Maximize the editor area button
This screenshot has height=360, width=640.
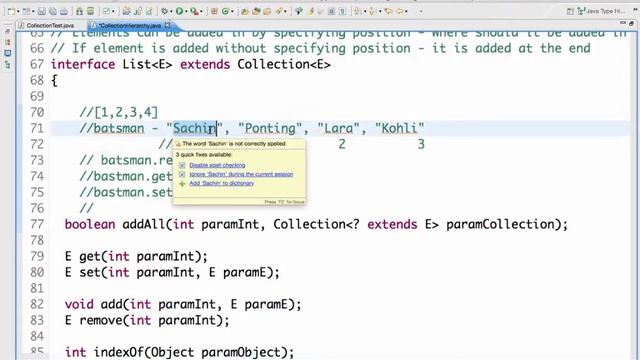[631, 23]
